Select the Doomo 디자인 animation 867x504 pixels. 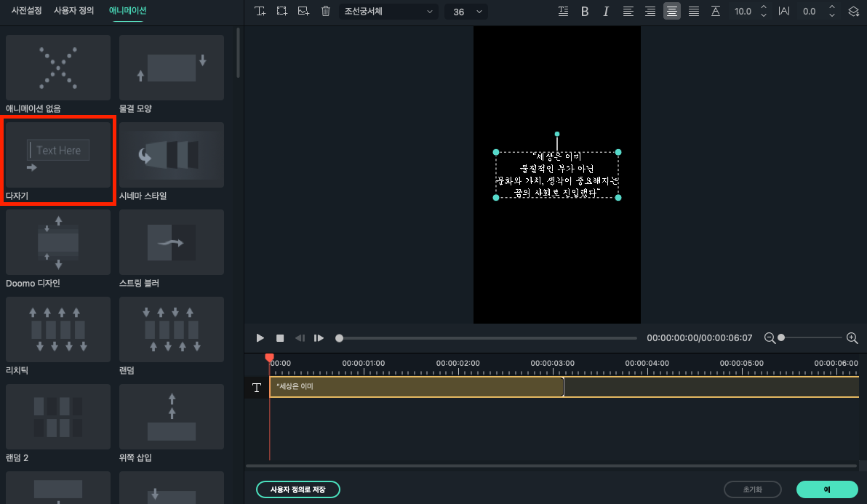point(58,242)
